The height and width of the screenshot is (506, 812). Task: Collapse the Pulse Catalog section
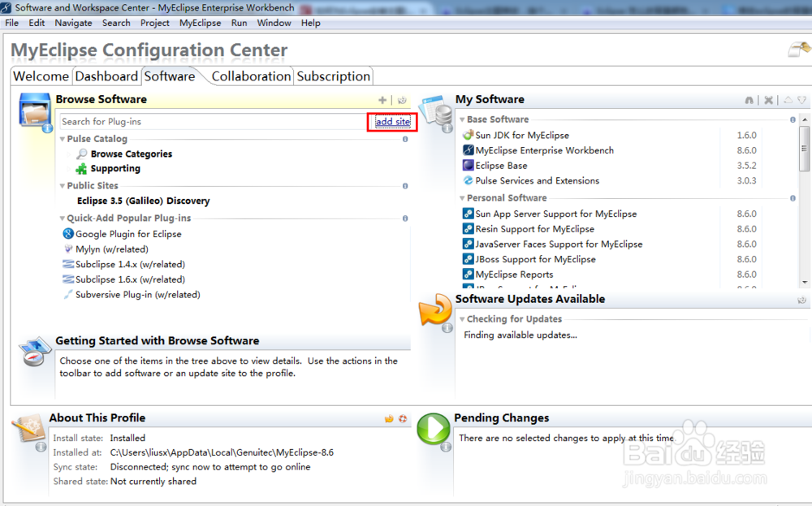tap(63, 140)
